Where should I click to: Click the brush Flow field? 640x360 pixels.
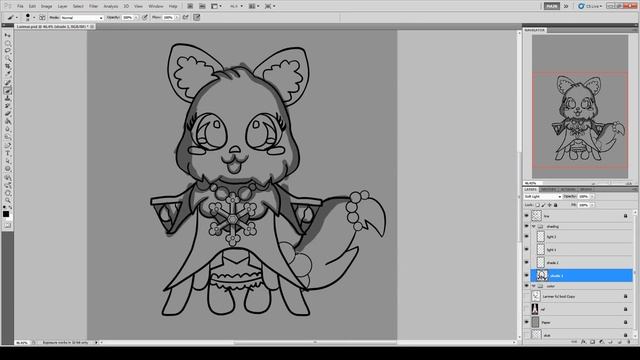coord(168,18)
